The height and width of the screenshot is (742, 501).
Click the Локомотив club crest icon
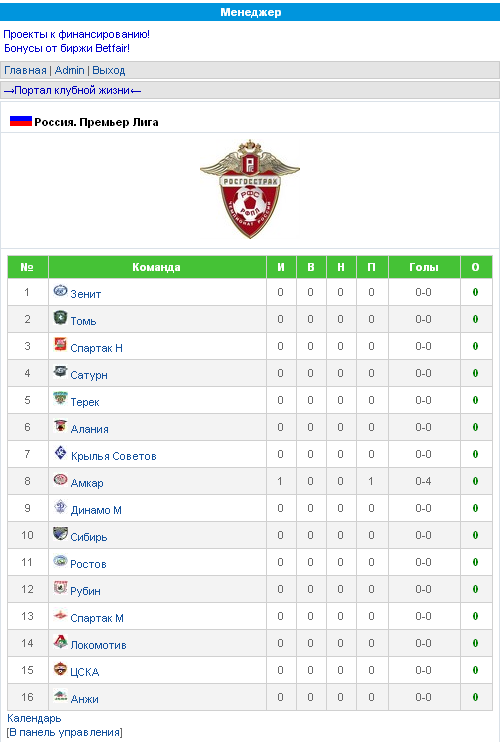click(60, 642)
